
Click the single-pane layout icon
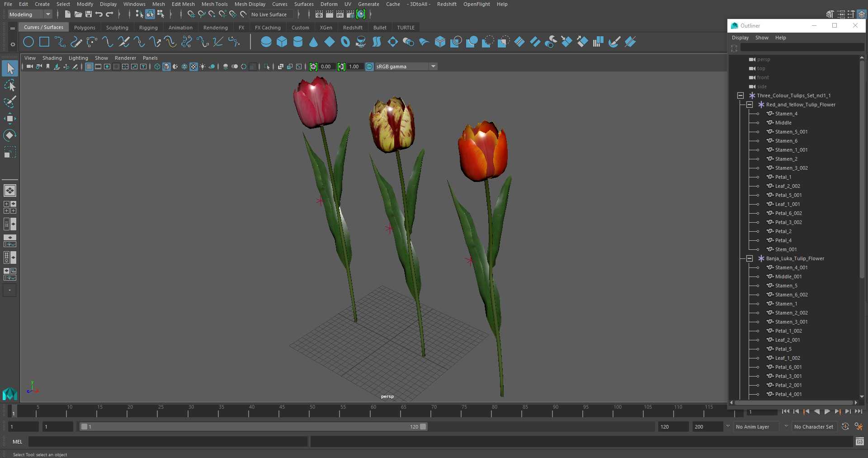click(10, 191)
